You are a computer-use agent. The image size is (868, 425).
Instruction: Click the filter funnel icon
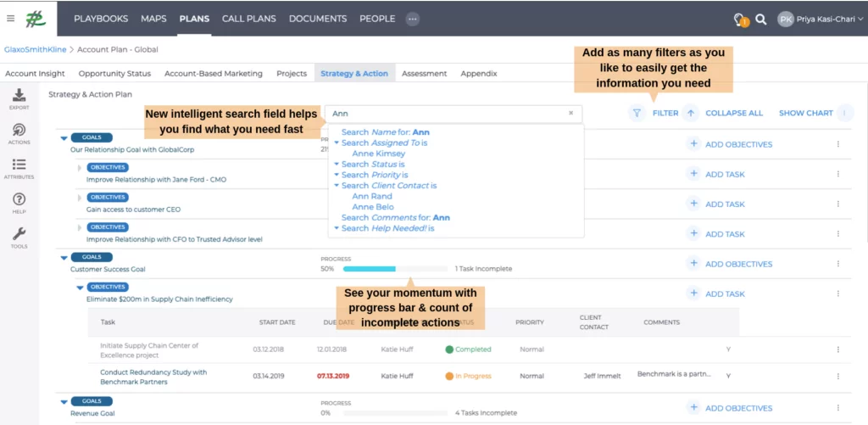[x=637, y=113]
